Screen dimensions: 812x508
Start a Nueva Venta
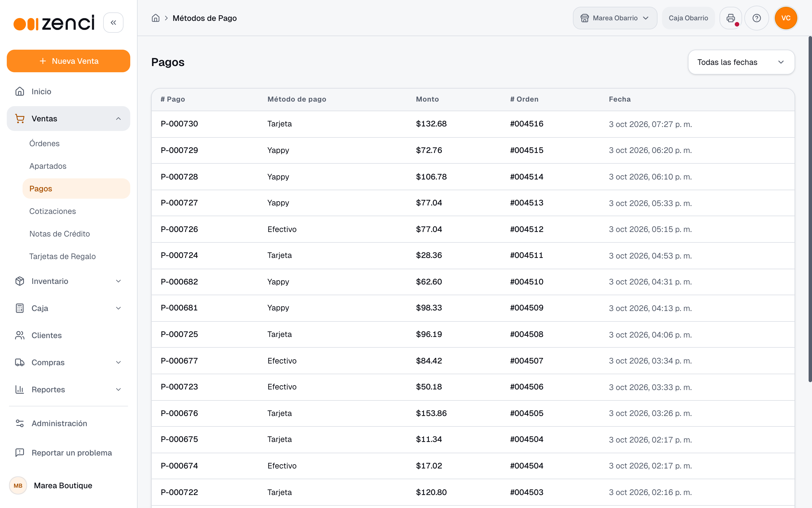pyautogui.click(x=69, y=61)
